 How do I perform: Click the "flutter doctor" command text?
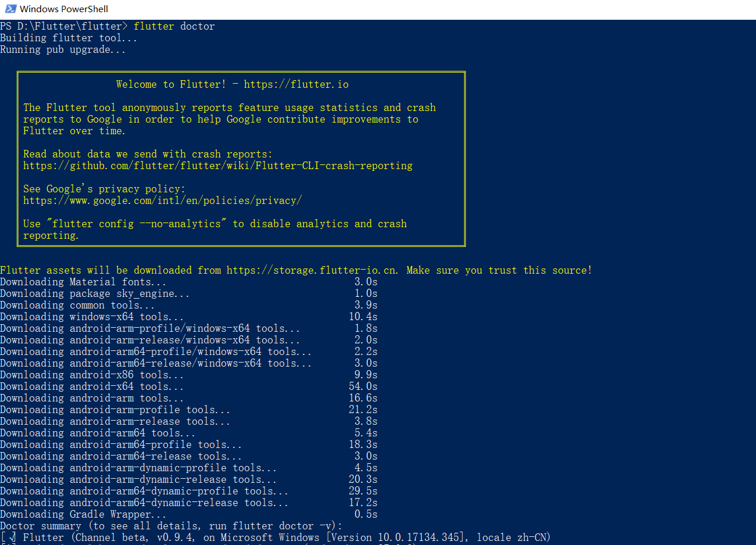click(x=174, y=26)
